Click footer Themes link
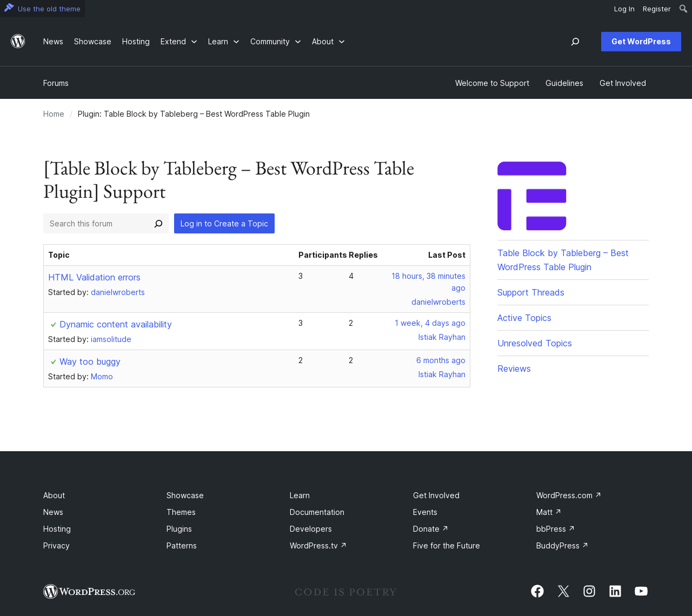This screenshot has width=692, height=616. (181, 512)
